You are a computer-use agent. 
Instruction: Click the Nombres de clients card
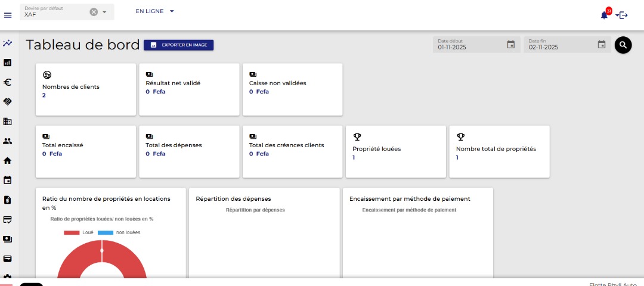pos(86,89)
